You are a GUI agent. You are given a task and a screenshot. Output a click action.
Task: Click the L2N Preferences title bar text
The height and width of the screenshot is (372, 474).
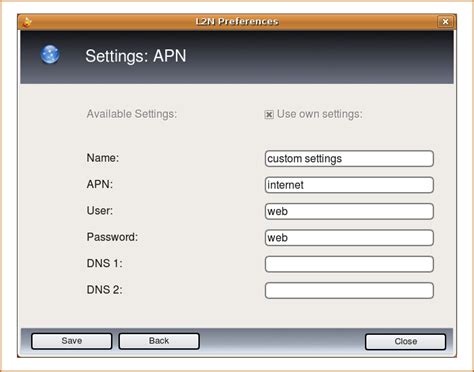(237, 22)
